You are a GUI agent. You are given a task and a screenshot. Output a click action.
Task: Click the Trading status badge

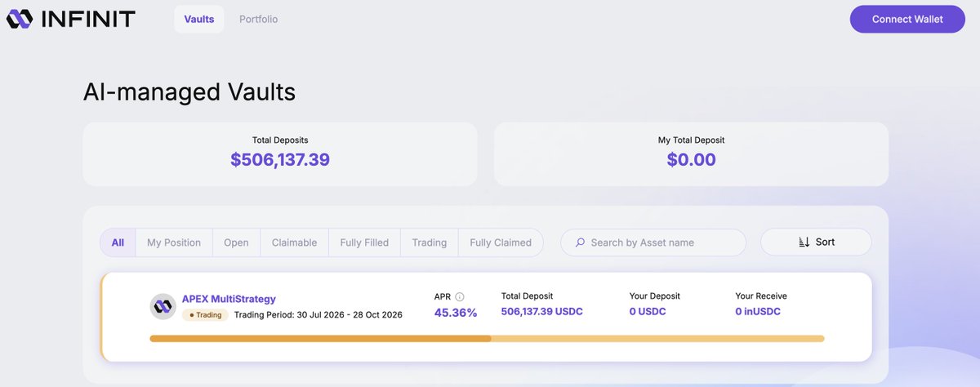(205, 314)
